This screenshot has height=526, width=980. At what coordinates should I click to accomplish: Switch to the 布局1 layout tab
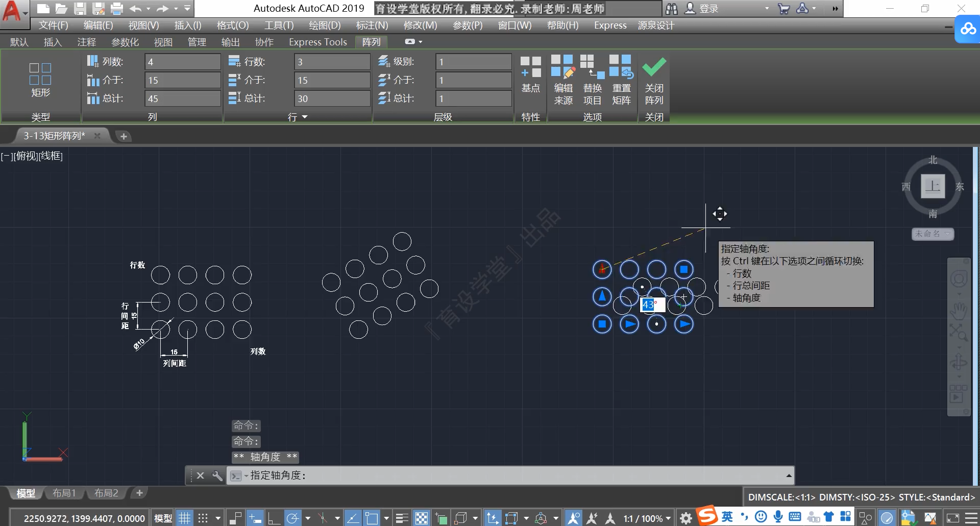pyautogui.click(x=64, y=493)
